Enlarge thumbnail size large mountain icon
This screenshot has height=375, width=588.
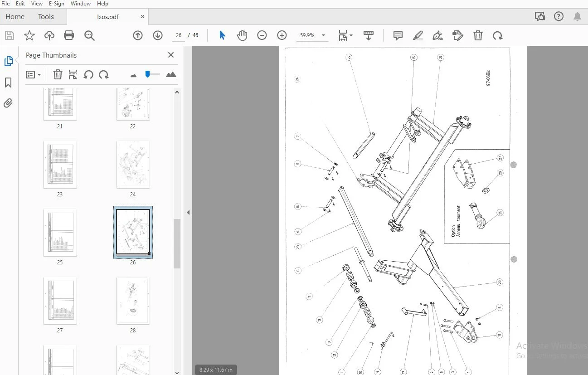point(171,74)
